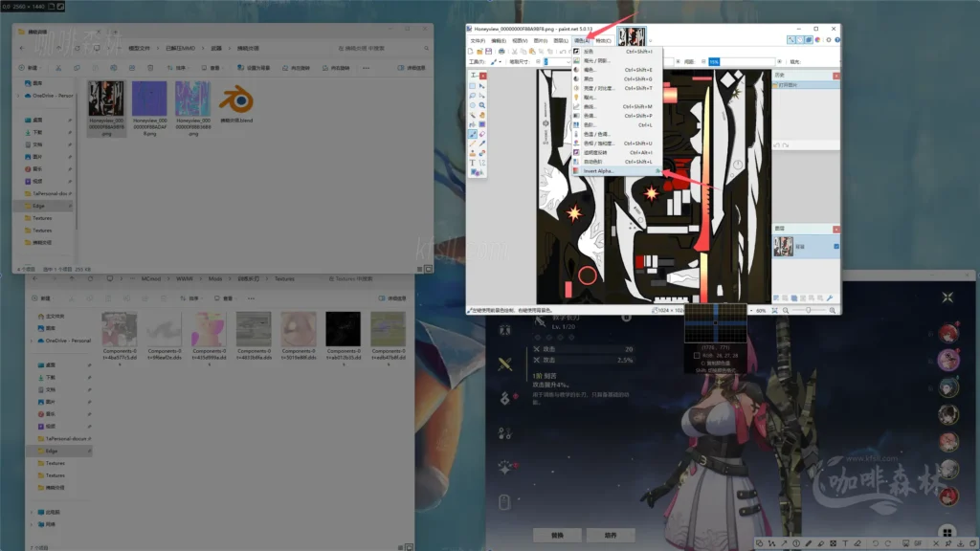Click the Add New Layer icon

click(776, 298)
